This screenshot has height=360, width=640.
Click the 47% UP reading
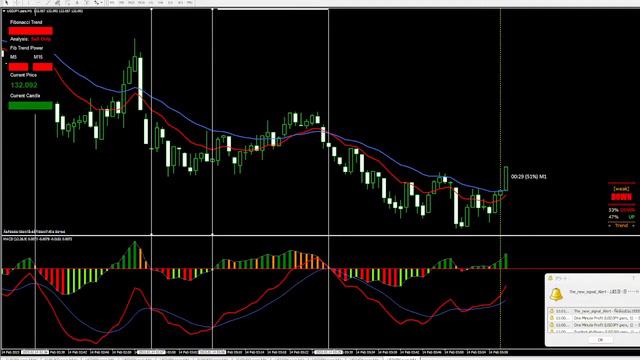[622, 217]
